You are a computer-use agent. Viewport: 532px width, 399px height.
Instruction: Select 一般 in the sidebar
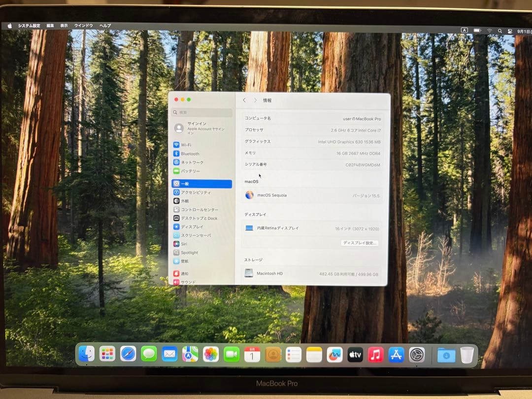pyautogui.click(x=202, y=184)
